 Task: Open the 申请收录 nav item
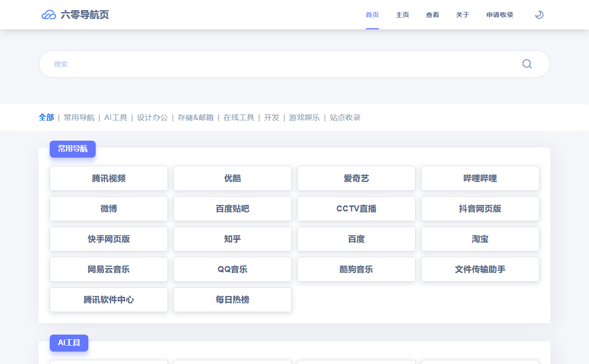pos(500,15)
